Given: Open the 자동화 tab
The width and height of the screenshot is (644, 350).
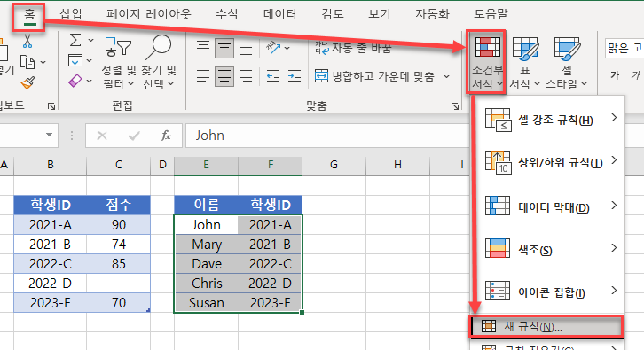Looking at the screenshot, I should [x=432, y=14].
